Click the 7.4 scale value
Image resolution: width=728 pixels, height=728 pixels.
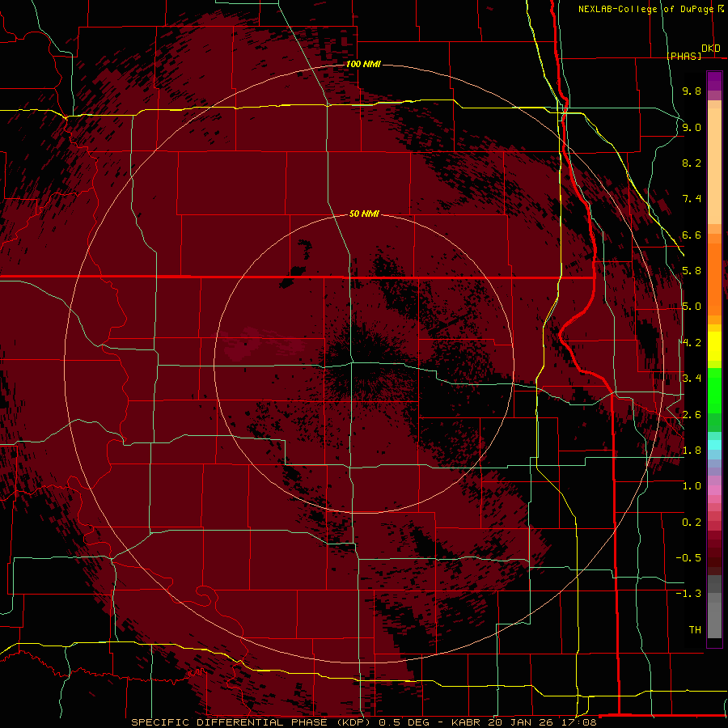692,199
